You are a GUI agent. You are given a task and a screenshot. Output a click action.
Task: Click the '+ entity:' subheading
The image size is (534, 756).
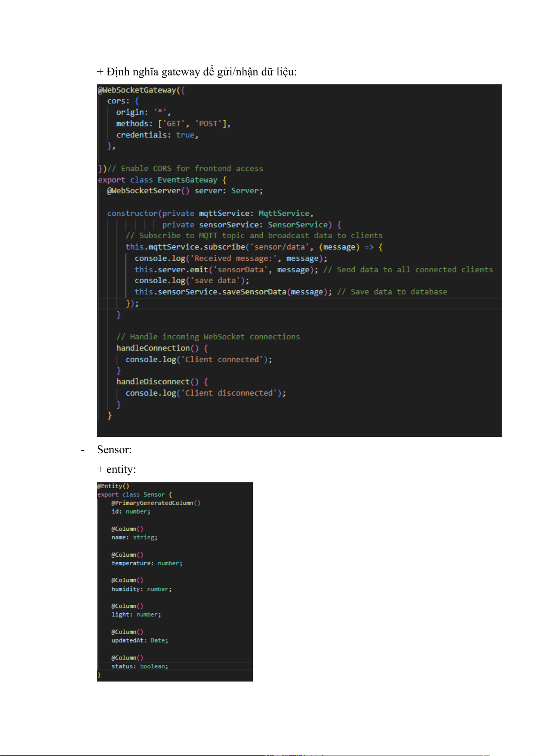(116, 469)
